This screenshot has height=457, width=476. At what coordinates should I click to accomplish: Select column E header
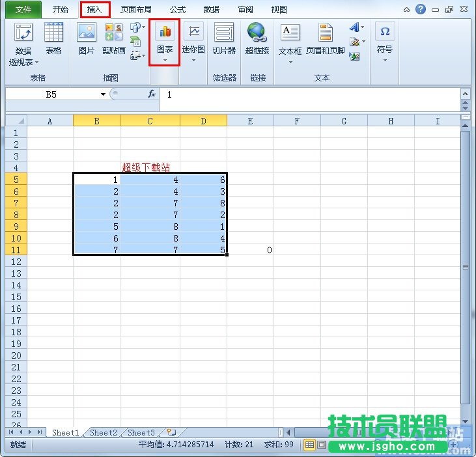tap(250, 121)
